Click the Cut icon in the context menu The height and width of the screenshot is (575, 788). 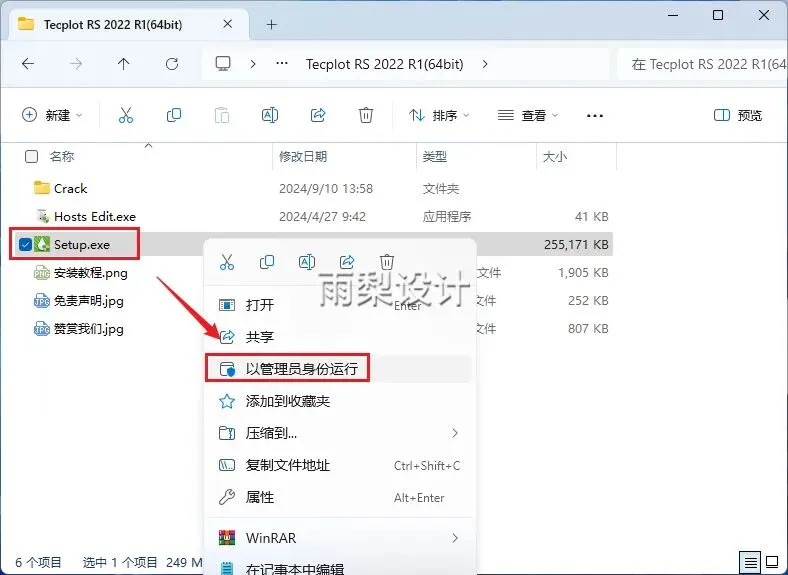tap(227, 262)
